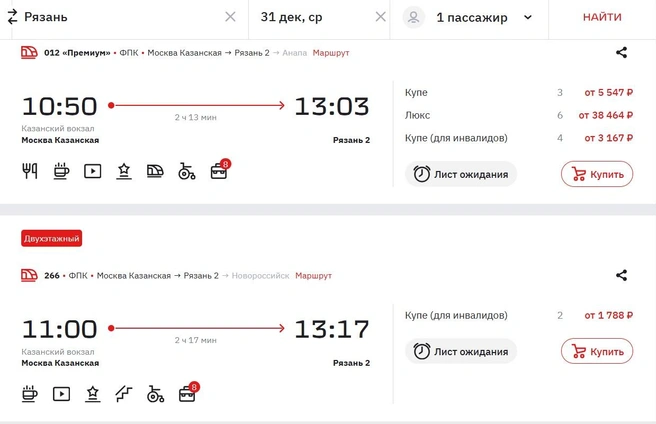Select Купе fare от 5 547 ₽
The image size is (656, 424).
519,93
